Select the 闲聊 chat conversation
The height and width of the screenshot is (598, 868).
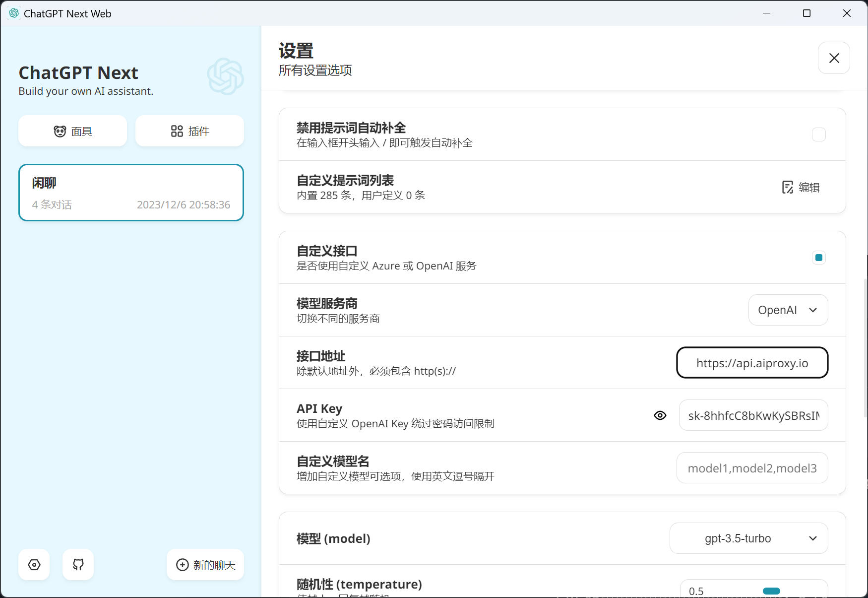click(x=131, y=193)
